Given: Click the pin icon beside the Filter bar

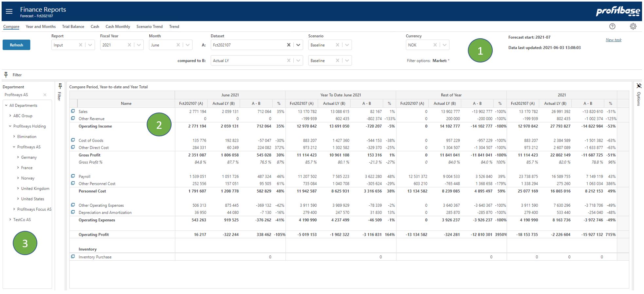Looking at the screenshot, I should [x=6, y=75].
